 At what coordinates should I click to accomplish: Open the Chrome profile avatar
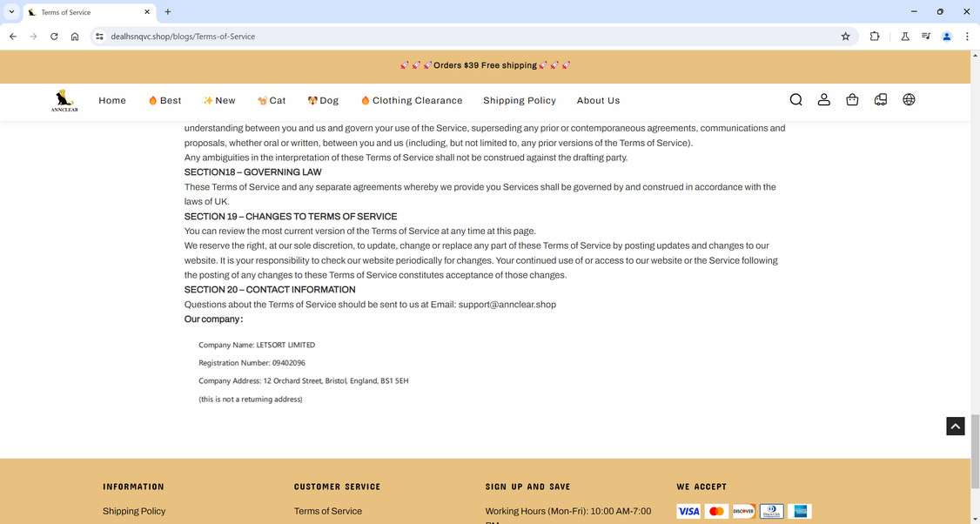947,37
